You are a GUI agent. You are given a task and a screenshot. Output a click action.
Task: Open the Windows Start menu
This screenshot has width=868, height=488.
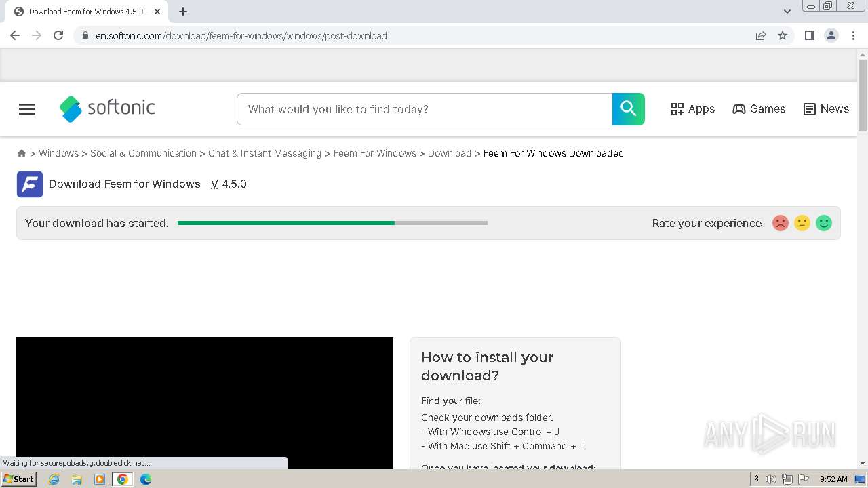(19, 479)
